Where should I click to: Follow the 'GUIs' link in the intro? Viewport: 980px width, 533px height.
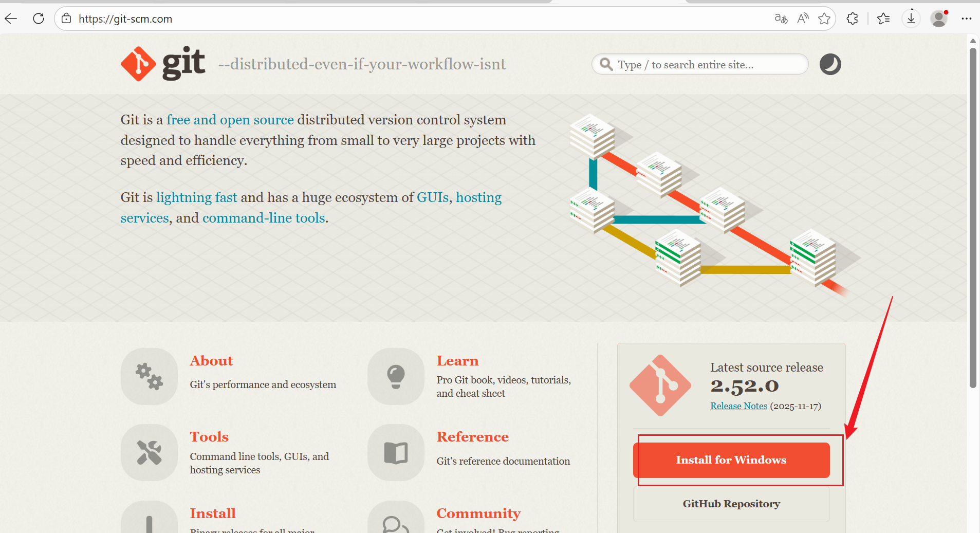point(433,197)
